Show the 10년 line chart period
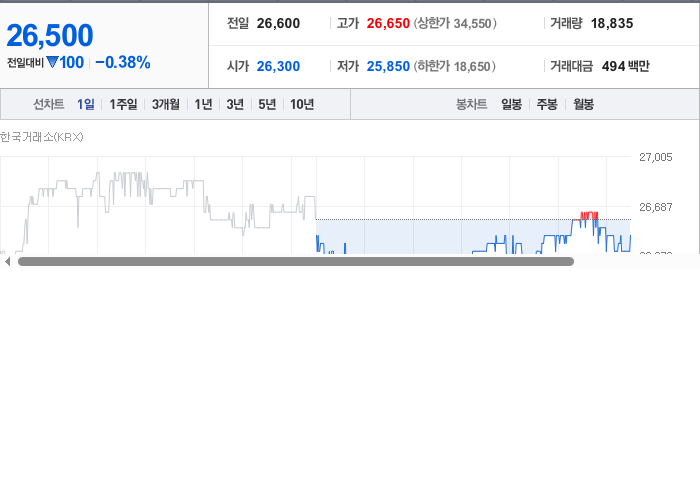The width and height of the screenshot is (700, 490). (x=302, y=104)
